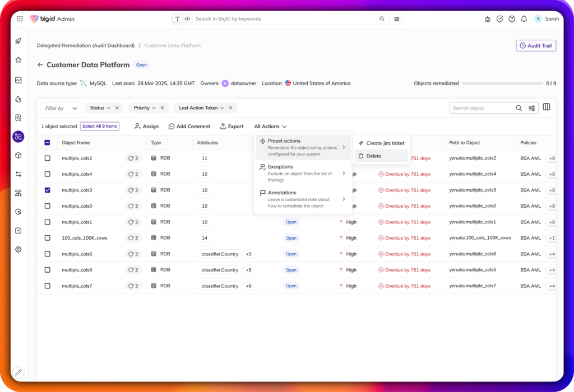Click the notification bell icon
Screen dimensions: 574x392
click(524, 18)
